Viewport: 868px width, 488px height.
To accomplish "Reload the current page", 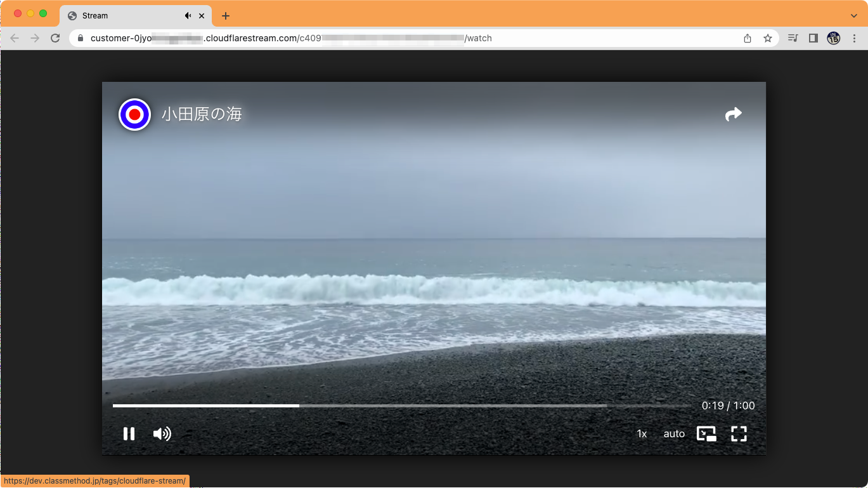I will (55, 38).
